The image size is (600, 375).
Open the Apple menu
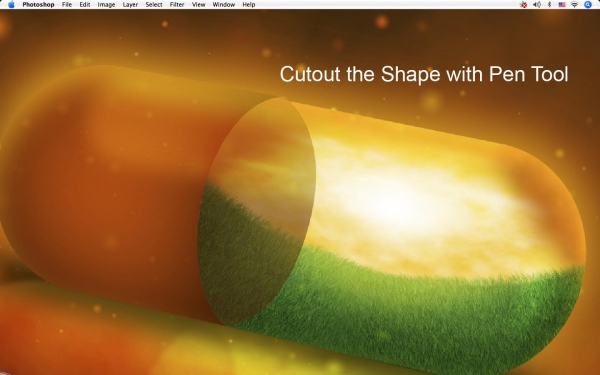click(x=11, y=5)
